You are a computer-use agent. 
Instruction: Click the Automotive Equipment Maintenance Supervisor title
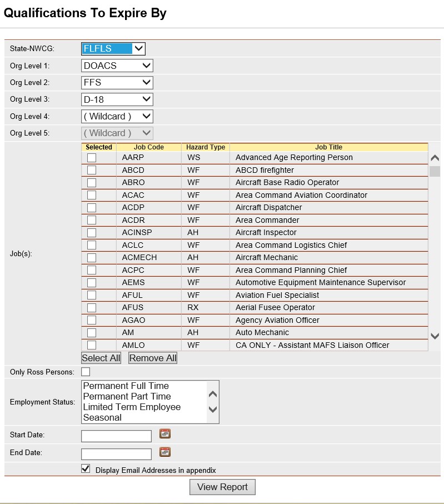pyautogui.click(x=321, y=282)
